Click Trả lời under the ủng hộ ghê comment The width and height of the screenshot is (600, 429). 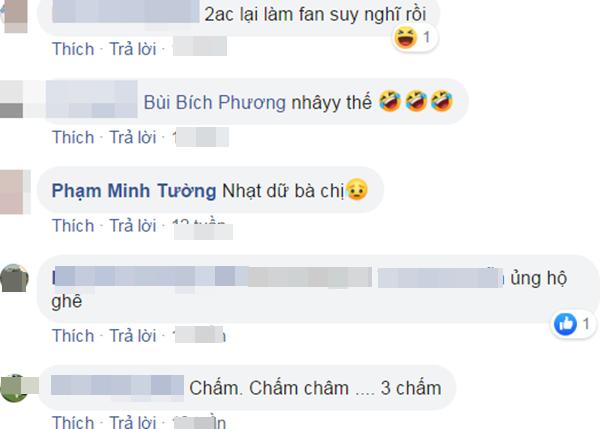click(133, 336)
